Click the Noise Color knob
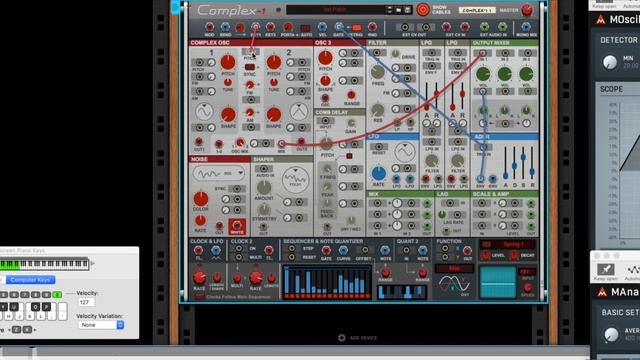Viewport: 640px width, 360px height. tap(200, 199)
